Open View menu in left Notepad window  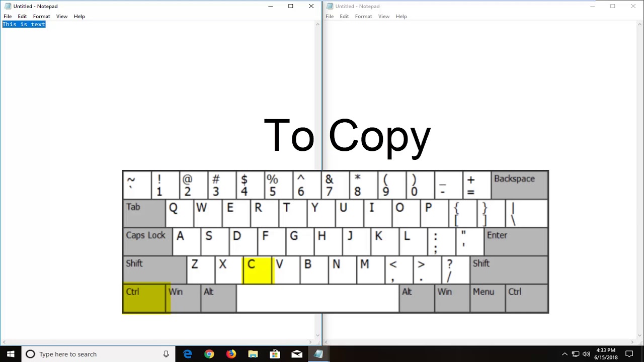(62, 16)
